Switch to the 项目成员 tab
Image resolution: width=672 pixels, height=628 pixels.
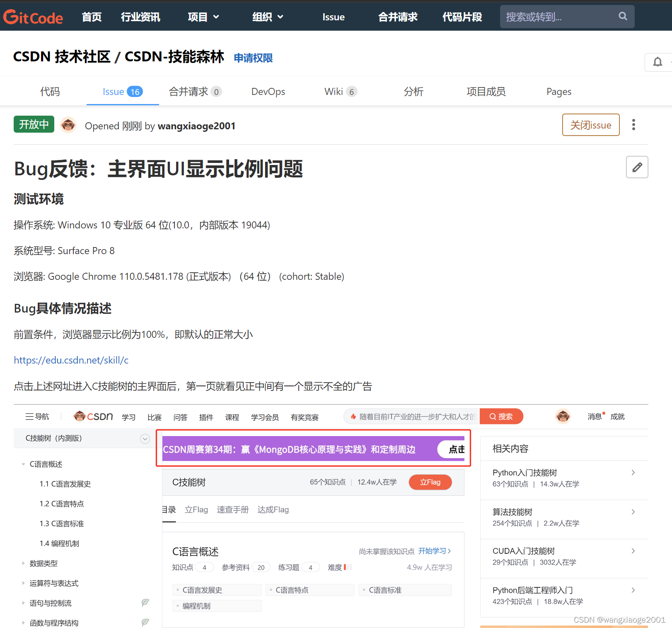tap(486, 92)
